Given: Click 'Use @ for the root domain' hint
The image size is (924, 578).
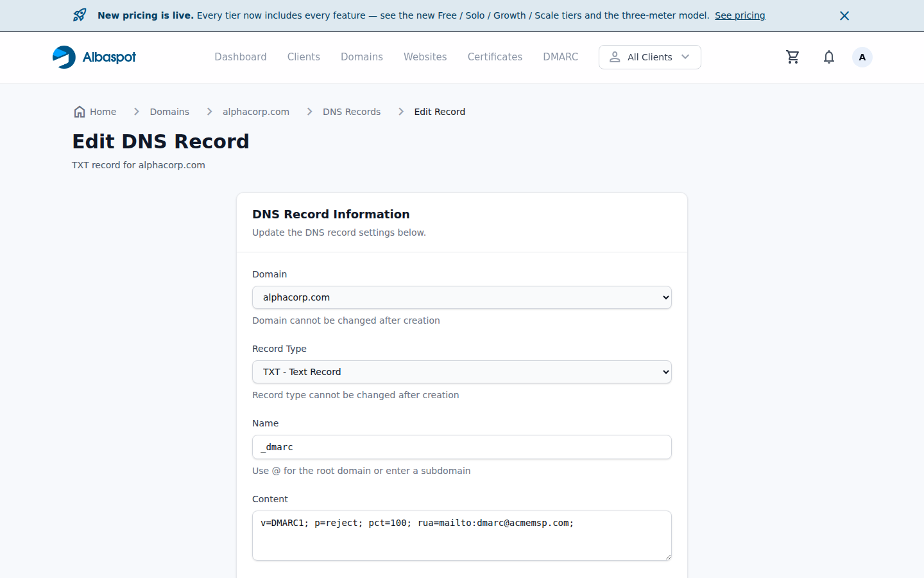Looking at the screenshot, I should tap(361, 471).
